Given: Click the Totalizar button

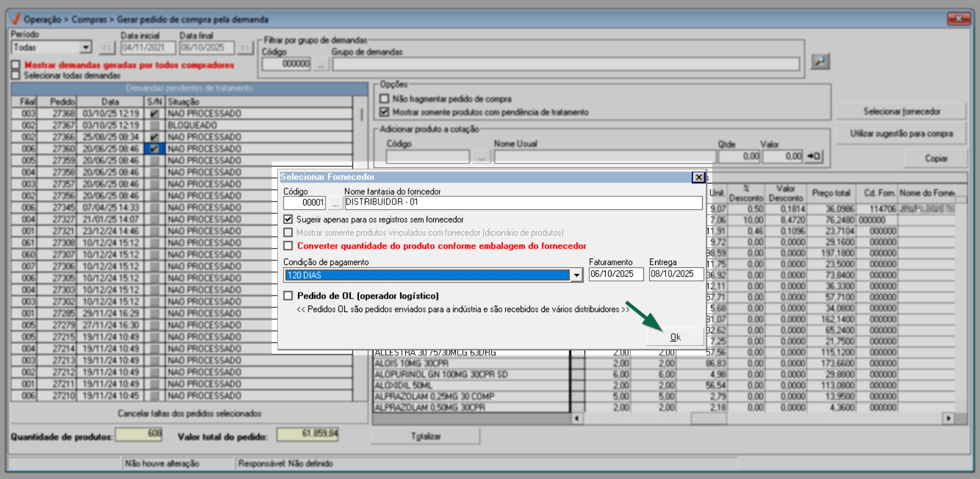Looking at the screenshot, I should [x=425, y=436].
